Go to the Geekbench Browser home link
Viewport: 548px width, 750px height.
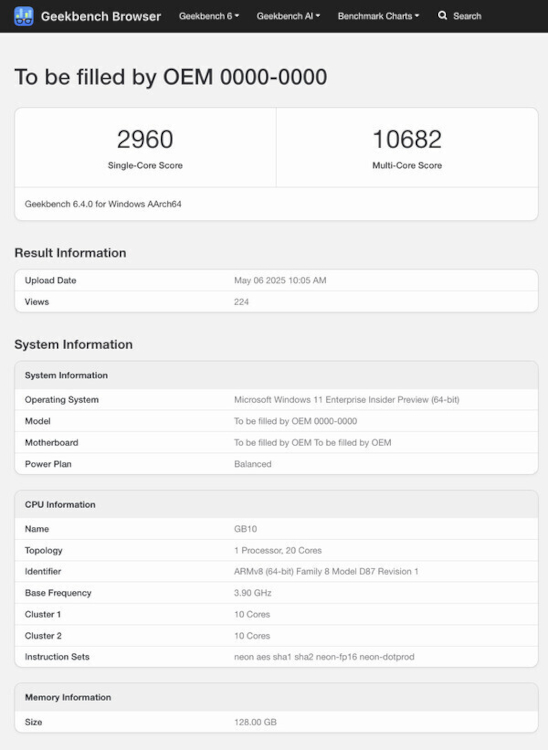click(101, 16)
